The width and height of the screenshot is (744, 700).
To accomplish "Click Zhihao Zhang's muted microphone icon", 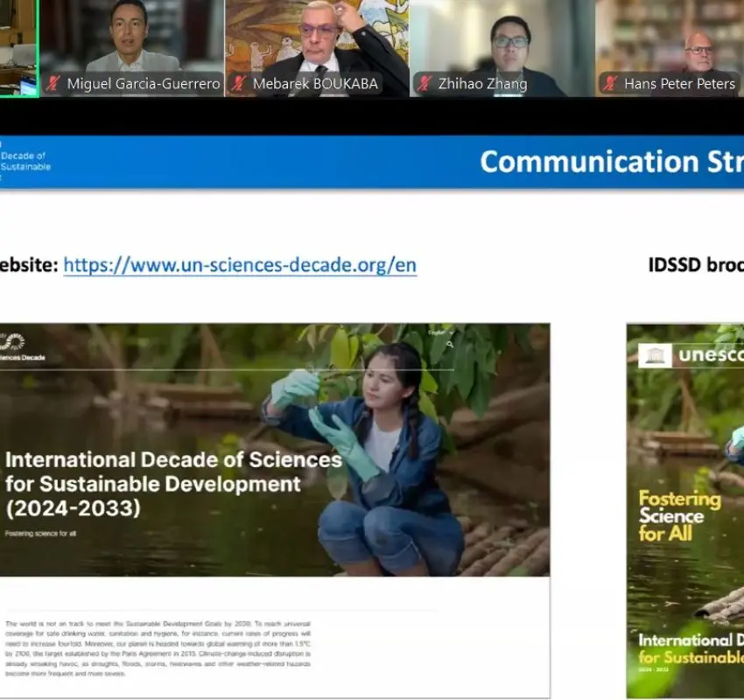I will (x=424, y=83).
